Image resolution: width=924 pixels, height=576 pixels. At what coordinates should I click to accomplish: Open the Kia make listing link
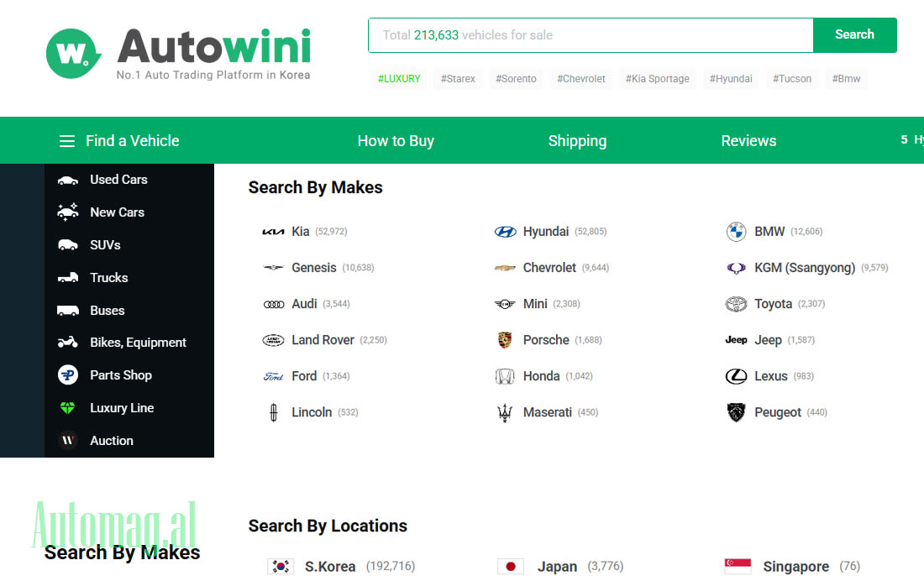pyautogui.click(x=300, y=232)
